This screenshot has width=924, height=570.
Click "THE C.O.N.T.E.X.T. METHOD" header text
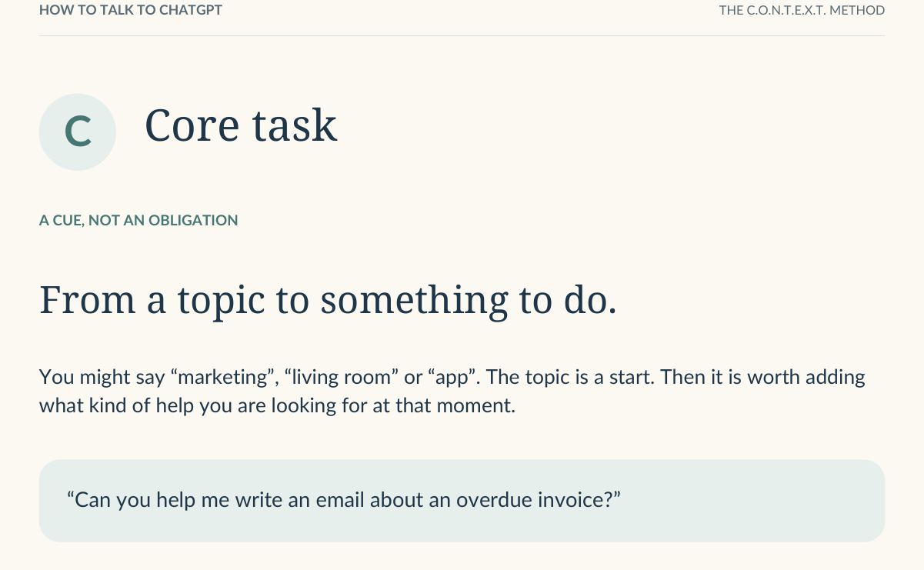tap(802, 11)
